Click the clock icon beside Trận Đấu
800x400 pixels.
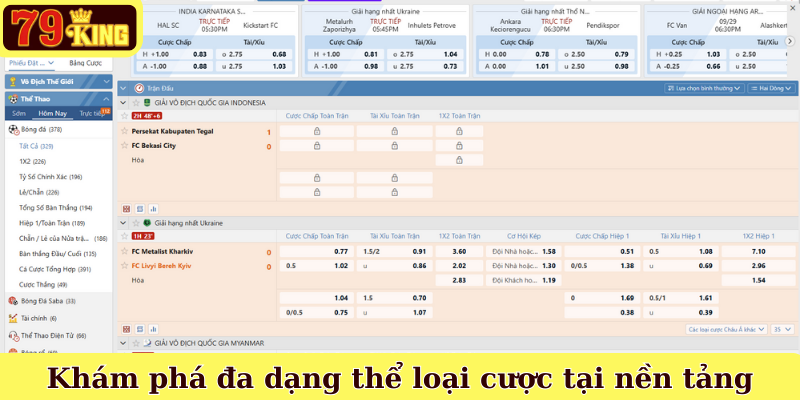pyautogui.click(x=139, y=88)
